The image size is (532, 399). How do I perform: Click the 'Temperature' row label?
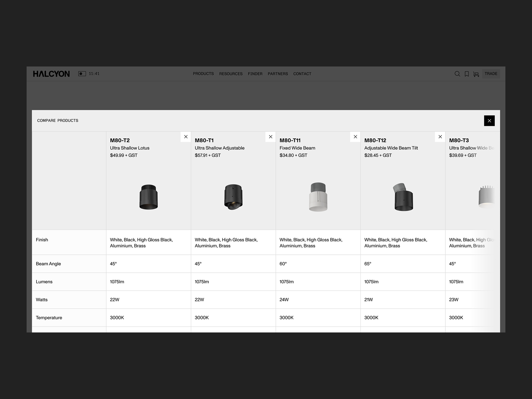click(x=49, y=318)
